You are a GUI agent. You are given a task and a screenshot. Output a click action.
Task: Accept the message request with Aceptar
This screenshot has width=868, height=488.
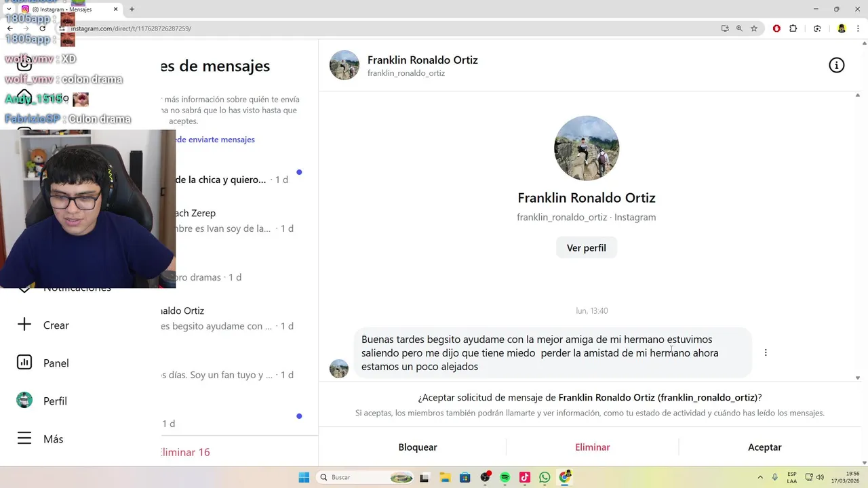tap(765, 447)
